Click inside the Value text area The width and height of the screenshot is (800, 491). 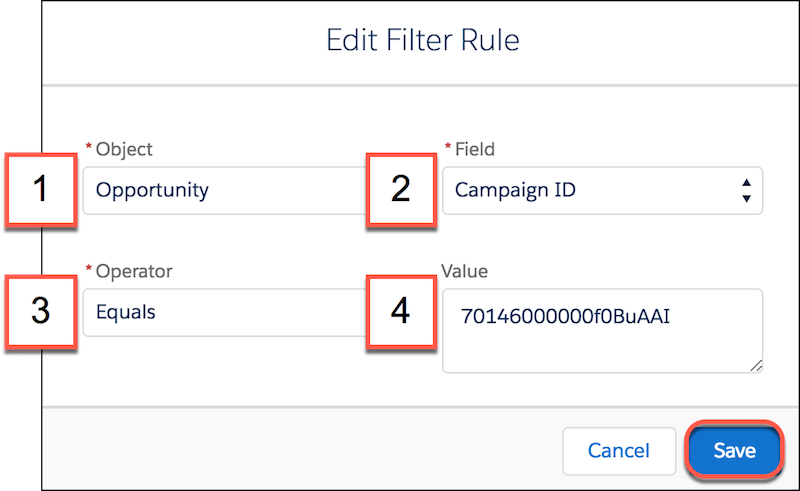click(602, 331)
